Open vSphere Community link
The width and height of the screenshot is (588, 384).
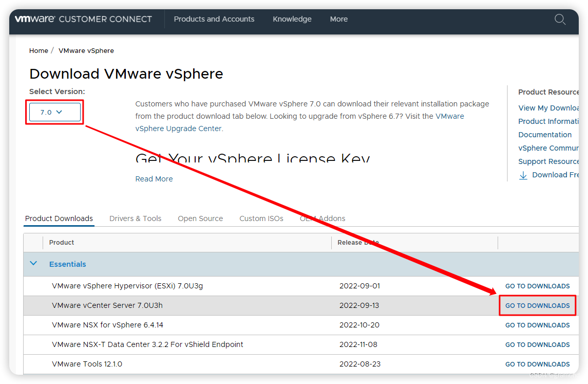548,148
